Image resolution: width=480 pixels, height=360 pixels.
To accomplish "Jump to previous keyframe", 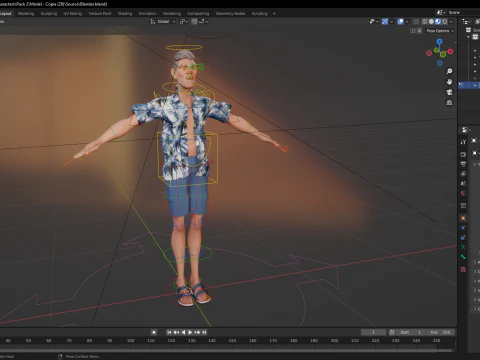I will pos(176,332).
